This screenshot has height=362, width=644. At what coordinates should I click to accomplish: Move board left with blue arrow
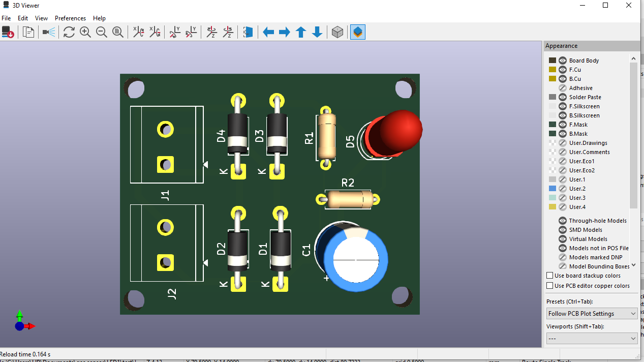(268, 33)
